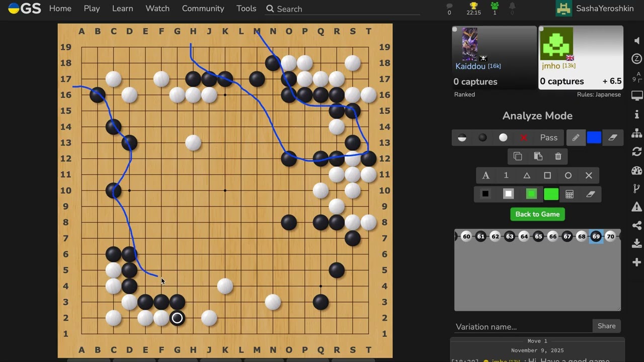This screenshot has width=644, height=362.
Task: Click the Pass button
Action: point(549,138)
